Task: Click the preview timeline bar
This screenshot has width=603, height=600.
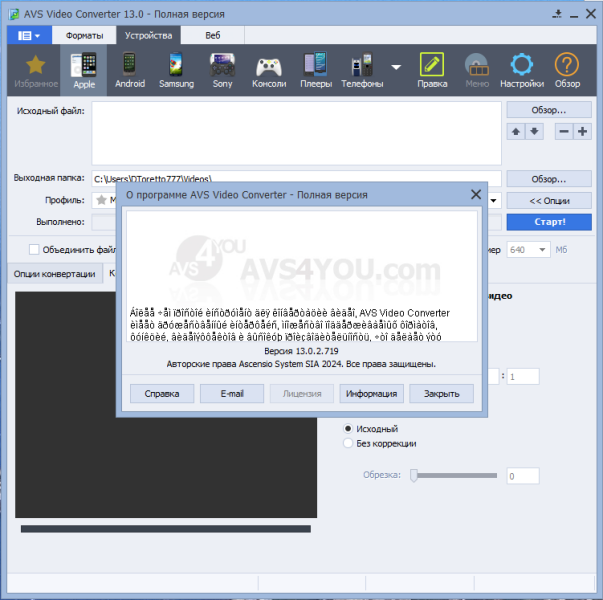Action: click(166, 529)
